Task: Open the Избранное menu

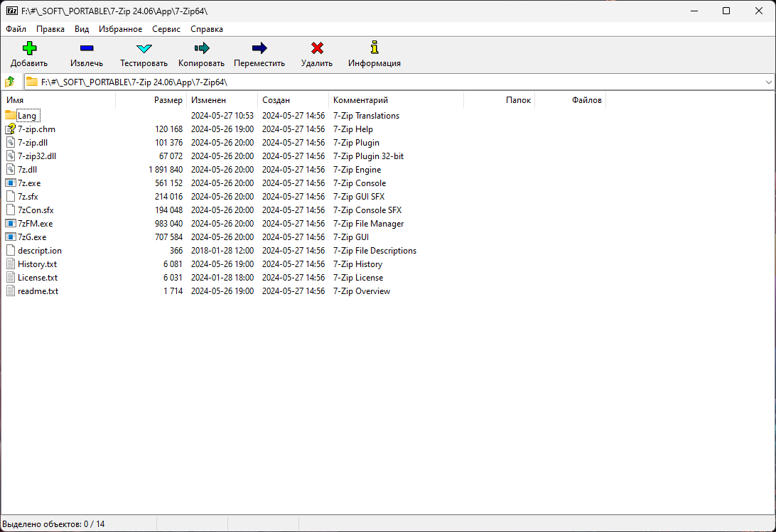Action: pyautogui.click(x=120, y=29)
